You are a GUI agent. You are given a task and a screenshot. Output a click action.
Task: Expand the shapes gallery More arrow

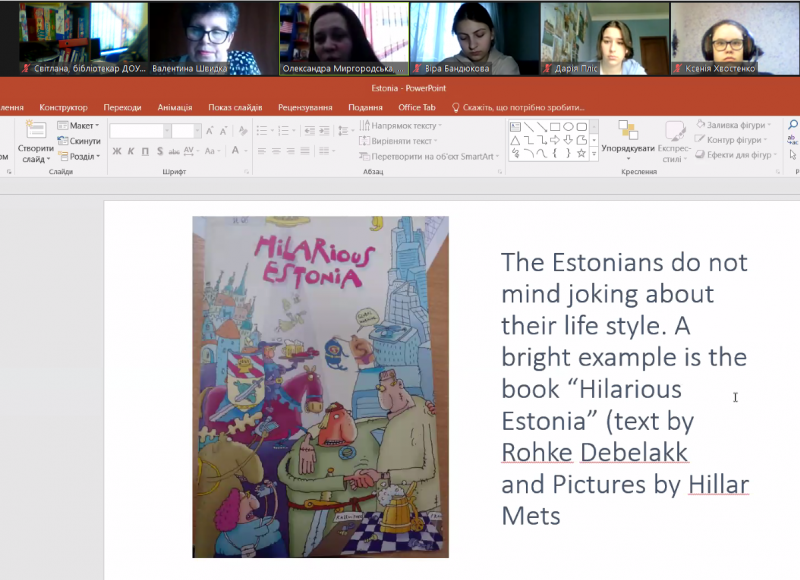click(x=594, y=154)
